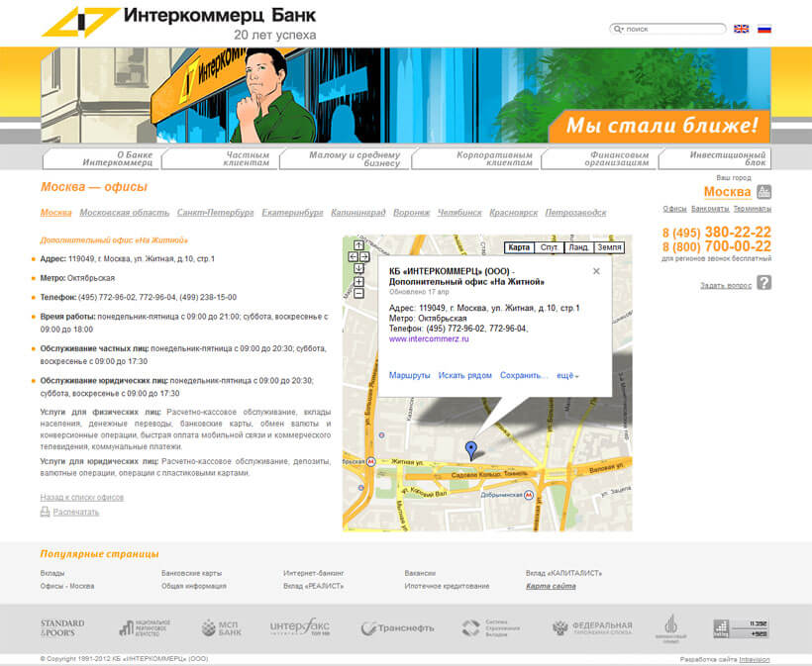Select Воронеж city link
The image size is (812, 666).
(x=412, y=213)
